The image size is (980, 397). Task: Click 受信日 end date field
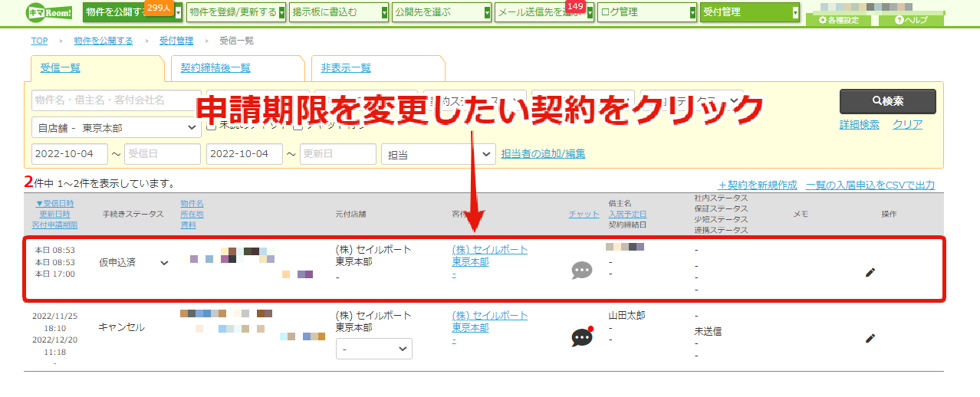point(162,154)
